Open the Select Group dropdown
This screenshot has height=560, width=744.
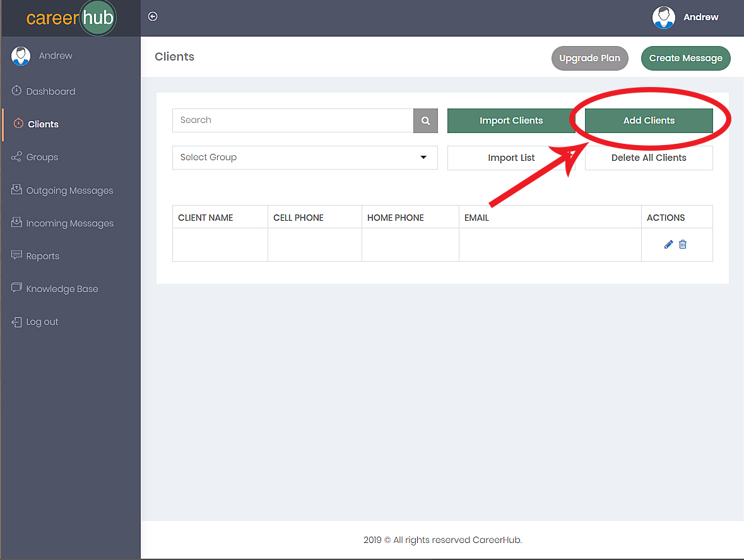tap(305, 158)
